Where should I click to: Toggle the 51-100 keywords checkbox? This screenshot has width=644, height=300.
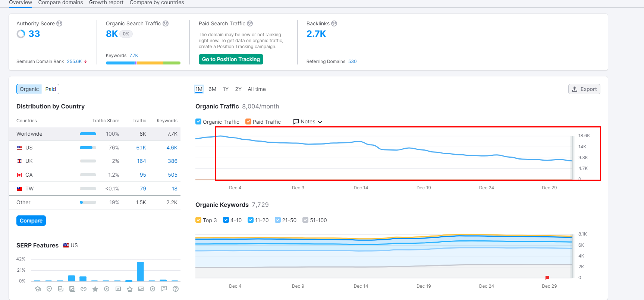tap(305, 220)
